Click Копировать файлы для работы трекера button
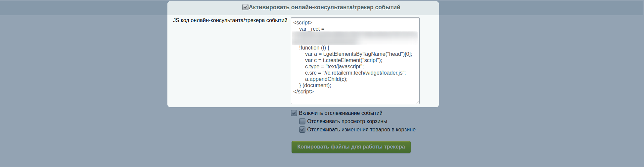 click(x=351, y=147)
